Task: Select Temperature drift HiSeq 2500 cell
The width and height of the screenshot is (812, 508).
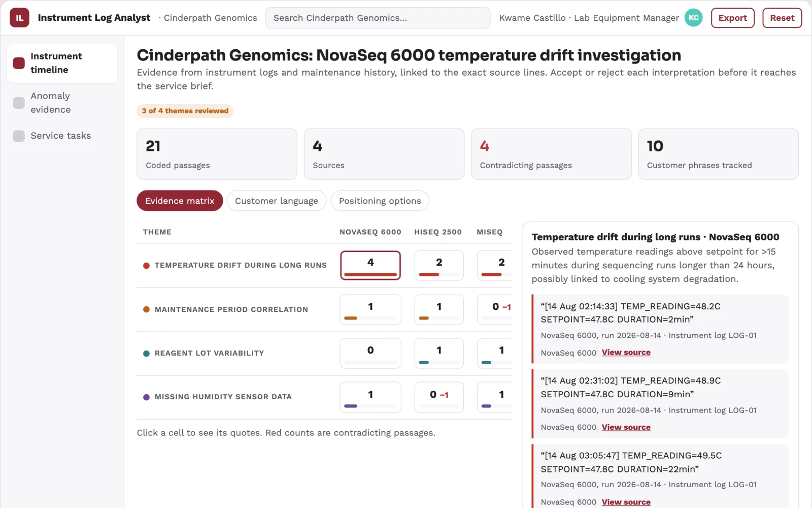Action: pos(439,265)
